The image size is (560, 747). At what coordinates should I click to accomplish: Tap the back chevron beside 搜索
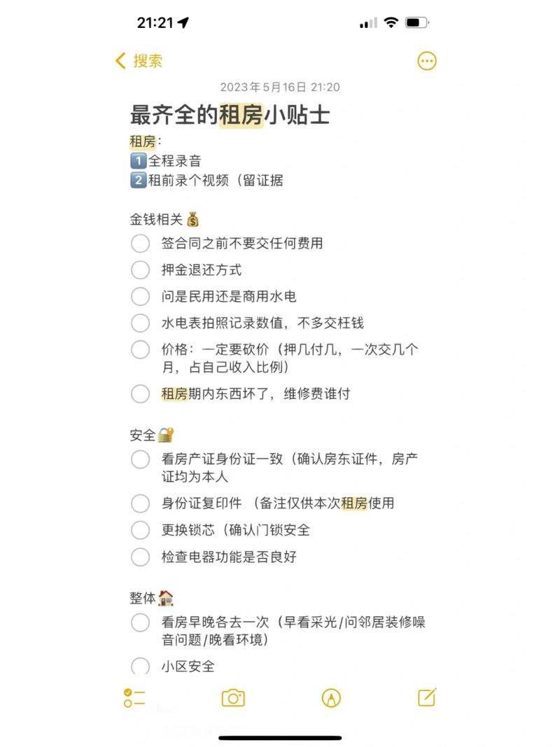[121, 61]
